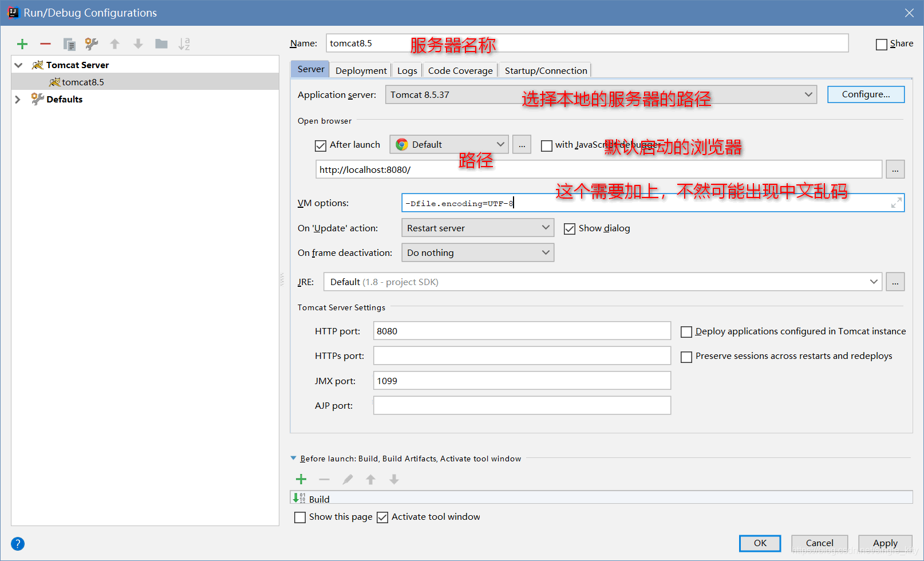Move configuration up arrow in left toolbar
This screenshot has width=924, height=561.
115,44
